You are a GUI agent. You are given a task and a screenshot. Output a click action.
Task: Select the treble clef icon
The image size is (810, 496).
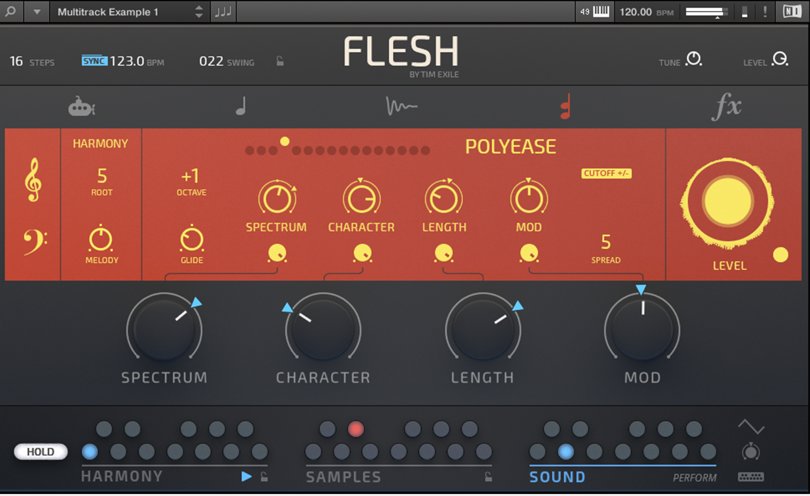tap(32, 183)
